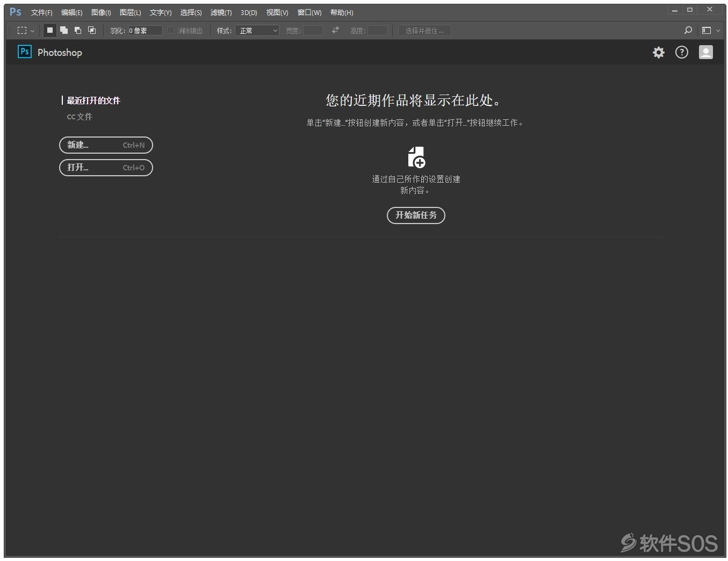Click the Photoshop start screen logo icon
This screenshot has height=561, width=728.
tap(25, 52)
